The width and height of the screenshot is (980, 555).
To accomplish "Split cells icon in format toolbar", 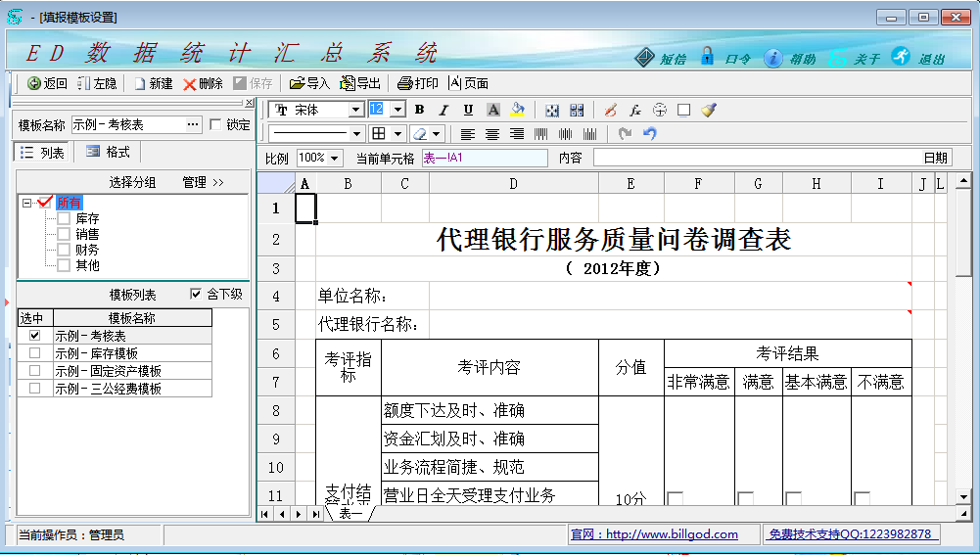I will [x=577, y=110].
